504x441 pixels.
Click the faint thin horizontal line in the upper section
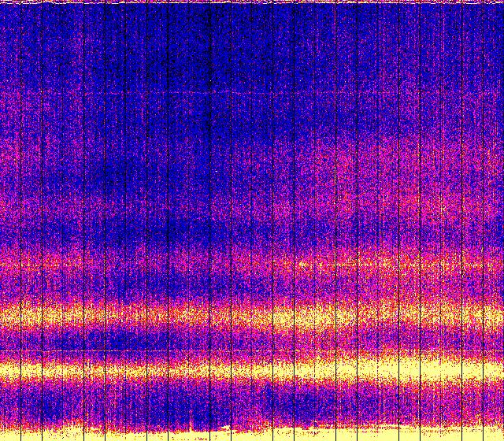point(252,94)
